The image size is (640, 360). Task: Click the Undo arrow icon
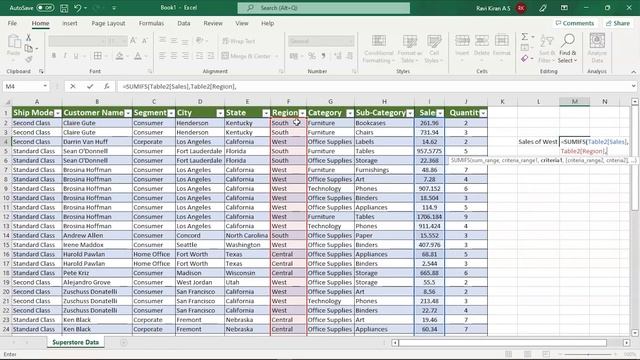[x=78, y=8]
